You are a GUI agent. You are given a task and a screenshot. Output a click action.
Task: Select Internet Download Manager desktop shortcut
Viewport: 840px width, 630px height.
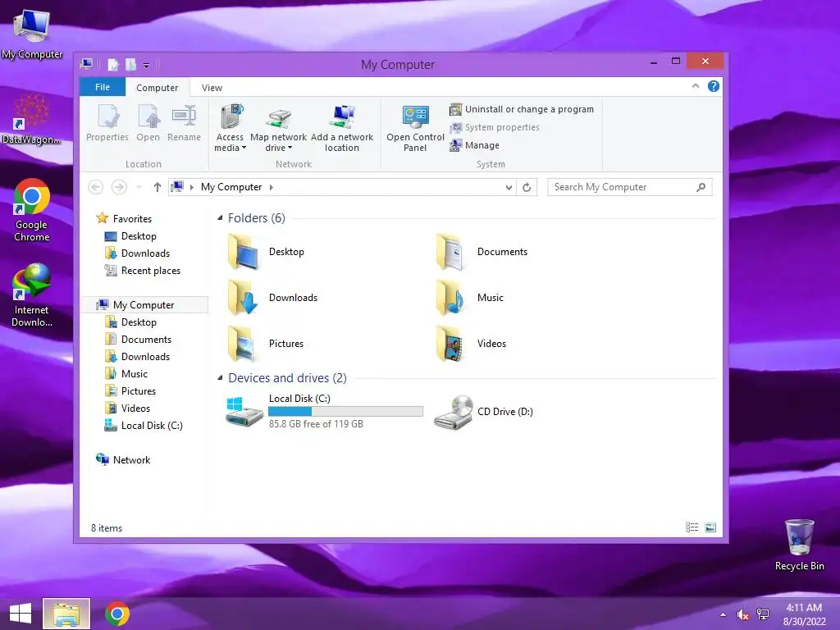coord(32,295)
